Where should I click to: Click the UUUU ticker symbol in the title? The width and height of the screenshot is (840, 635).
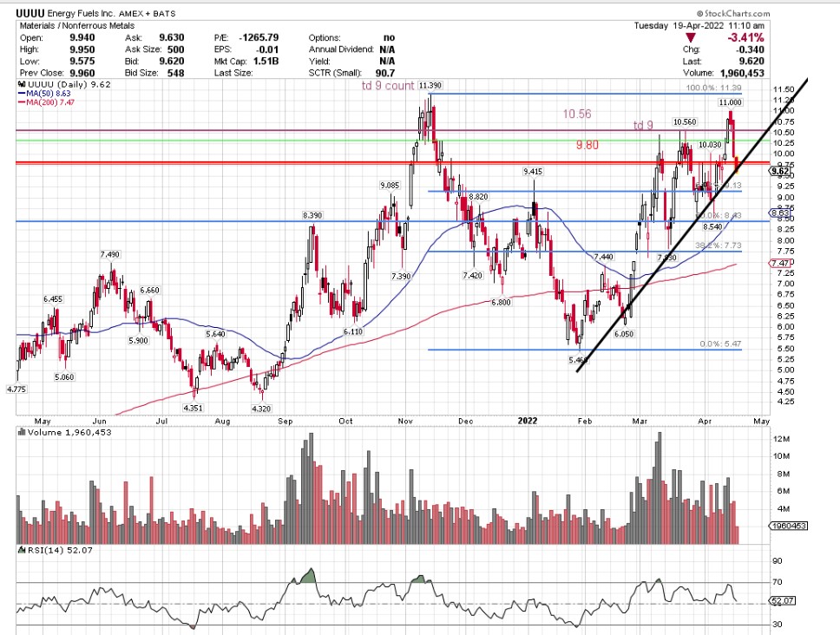coord(30,13)
